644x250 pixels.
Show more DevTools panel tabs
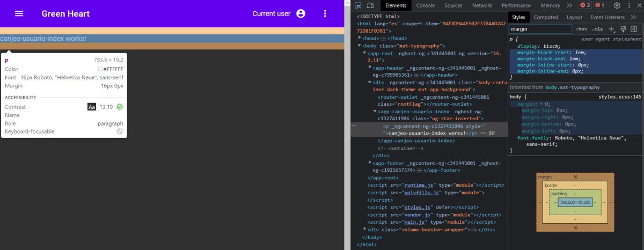point(569,5)
